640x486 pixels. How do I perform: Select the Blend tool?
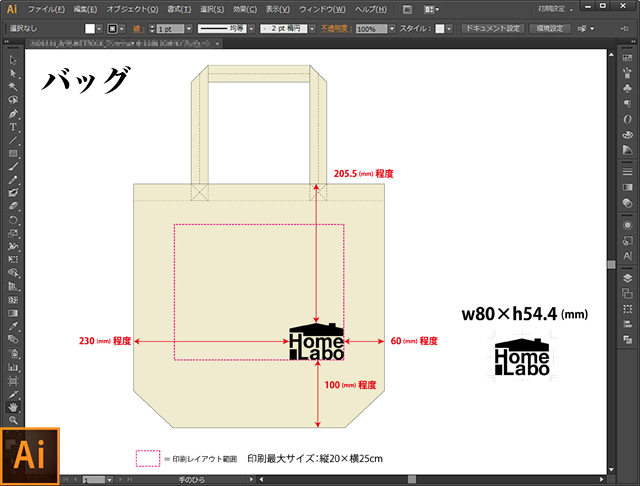click(x=13, y=339)
